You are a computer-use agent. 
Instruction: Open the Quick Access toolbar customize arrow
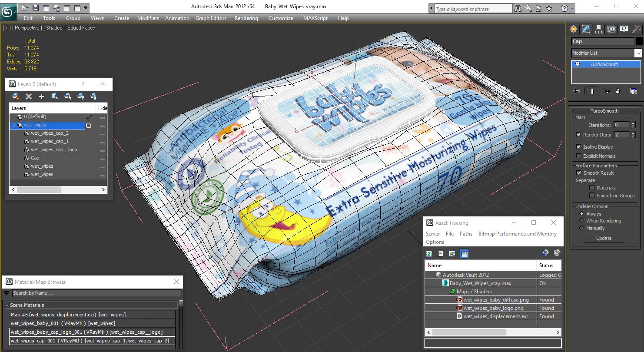[86, 8]
